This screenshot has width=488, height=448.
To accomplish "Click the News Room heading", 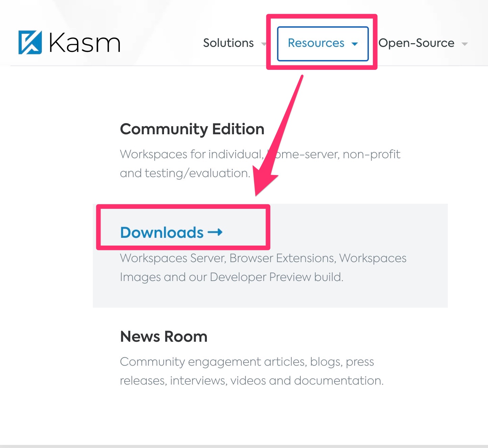I will (x=163, y=336).
